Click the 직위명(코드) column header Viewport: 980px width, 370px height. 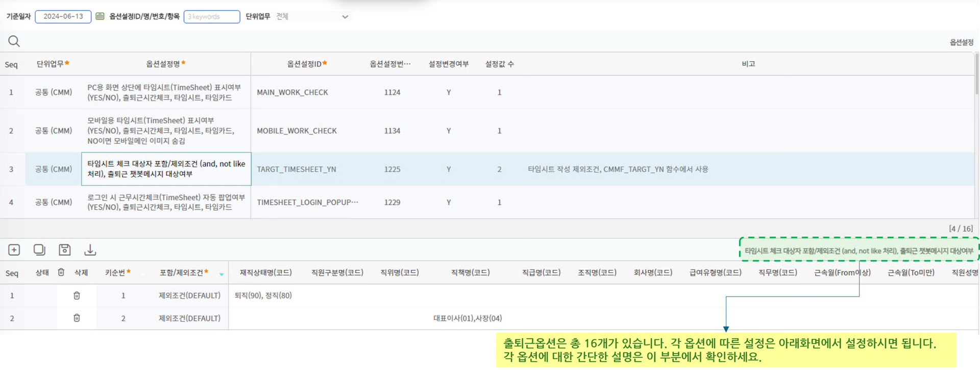pos(399,273)
